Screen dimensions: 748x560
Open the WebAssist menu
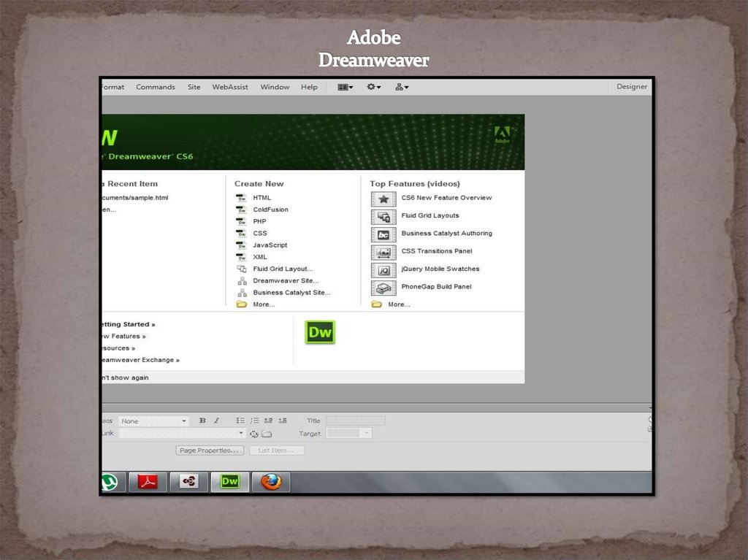click(x=230, y=87)
